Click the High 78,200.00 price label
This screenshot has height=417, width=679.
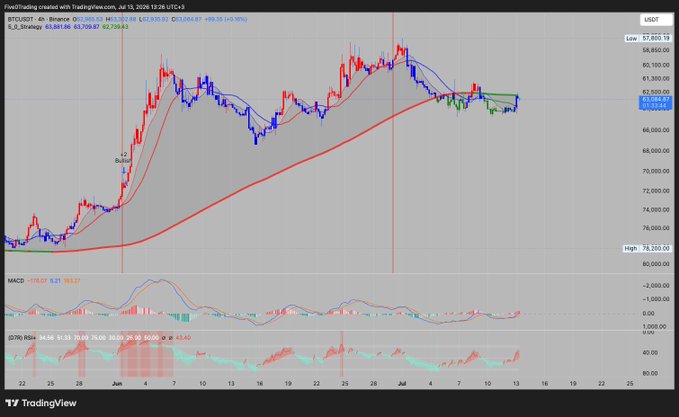[647, 249]
